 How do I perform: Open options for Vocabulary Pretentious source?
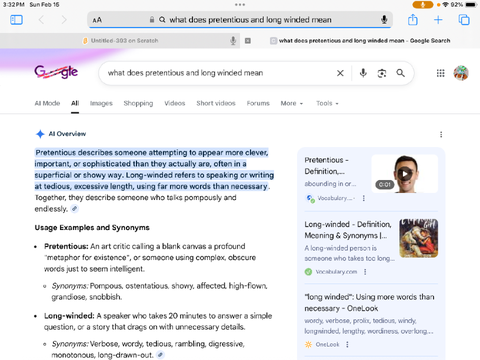(x=364, y=198)
